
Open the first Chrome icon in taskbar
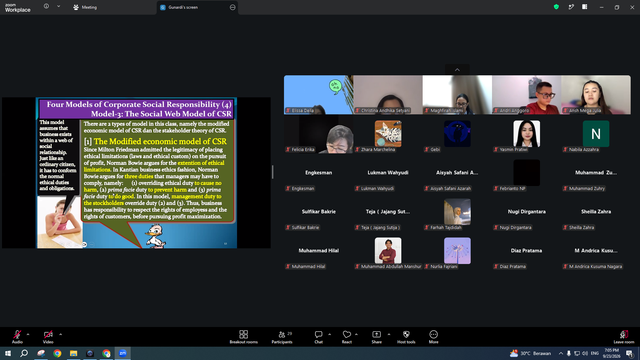pos(57,353)
